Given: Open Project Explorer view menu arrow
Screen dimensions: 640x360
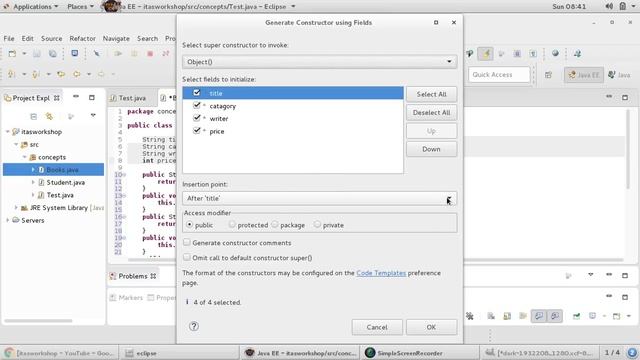Looking at the screenshot, I should 93,116.
